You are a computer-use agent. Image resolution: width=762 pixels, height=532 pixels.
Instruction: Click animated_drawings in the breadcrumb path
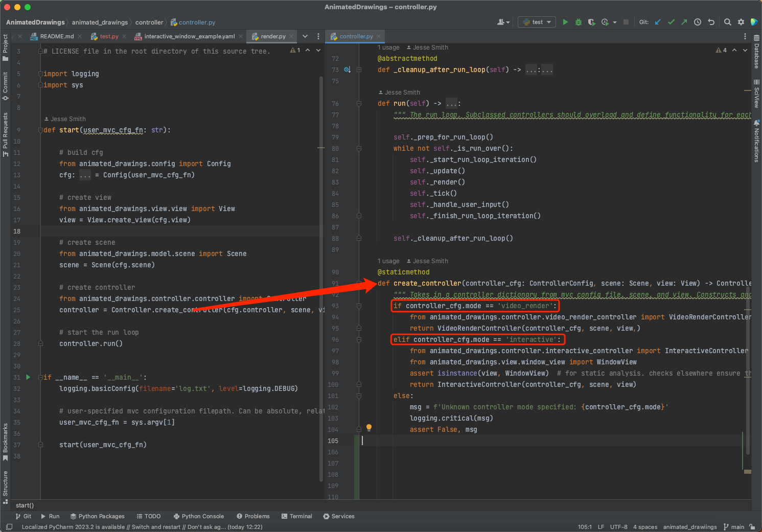click(100, 22)
